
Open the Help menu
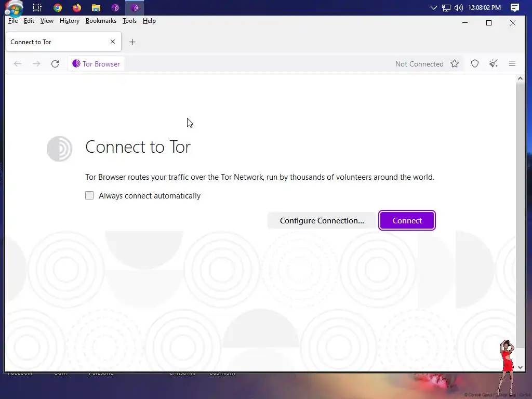(x=149, y=21)
